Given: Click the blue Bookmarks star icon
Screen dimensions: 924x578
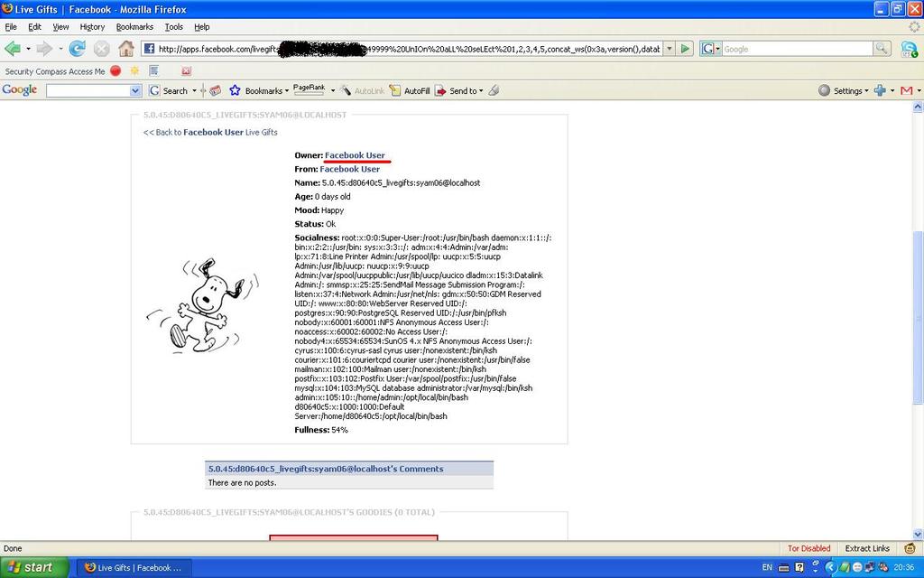Looking at the screenshot, I should coord(235,90).
